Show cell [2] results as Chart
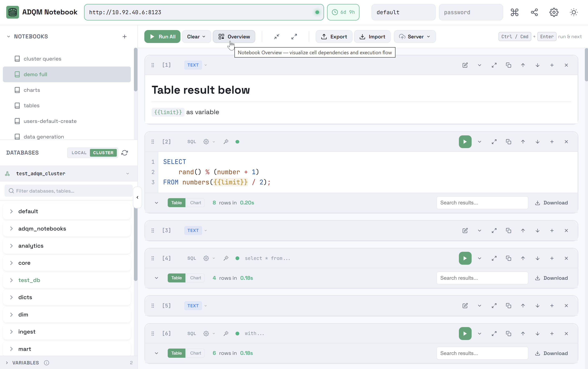The image size is (588, 369). [195, 203]
